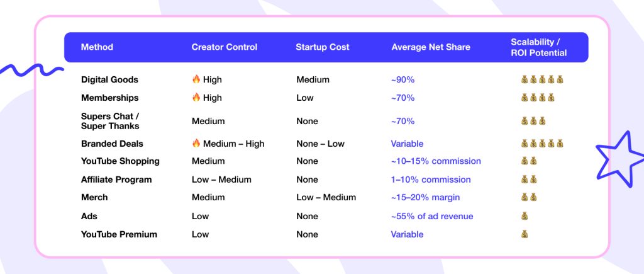Image resolution: width=644 pixels, height=274 pixels.
Task: Click the Startup Cost column header
Action: pyautogui.click(x=323, y=47)
